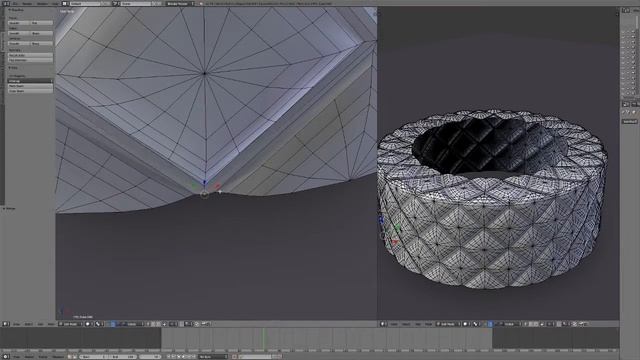This screenshot has width=640, height=360.
Task: Open pivot point selector in left viewport
Action: (x=99, y=324)
